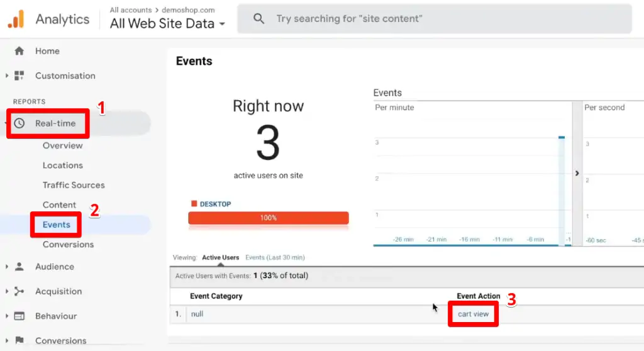644x351 pixels.
Task: Open the Home report
Action: click(x=47, y=51)
